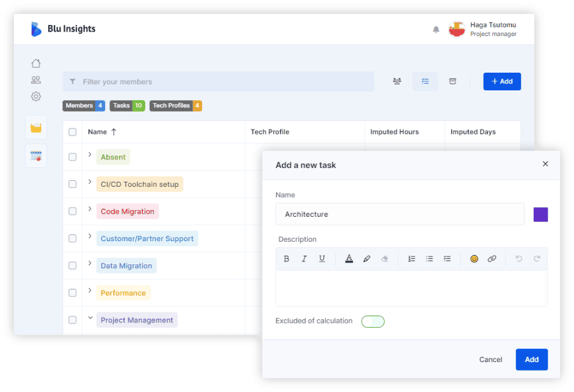574x392 pixels.
Task: Expand the Customer/Partner Support row
Action: [90, 236]
